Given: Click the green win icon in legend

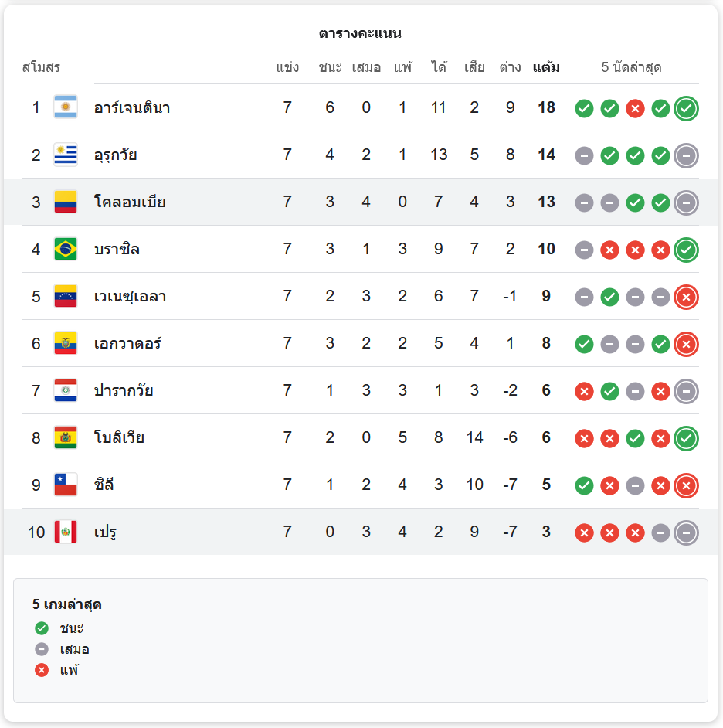Looking at the screenshot, I should point(42,628).
